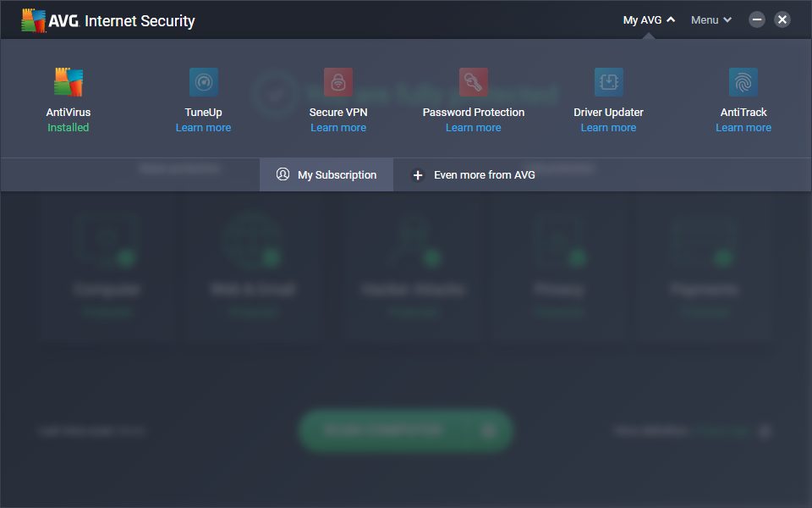812x508 pixels.
Task: Select the Secure VPN padlock icon
Action: tap(338, 83)
